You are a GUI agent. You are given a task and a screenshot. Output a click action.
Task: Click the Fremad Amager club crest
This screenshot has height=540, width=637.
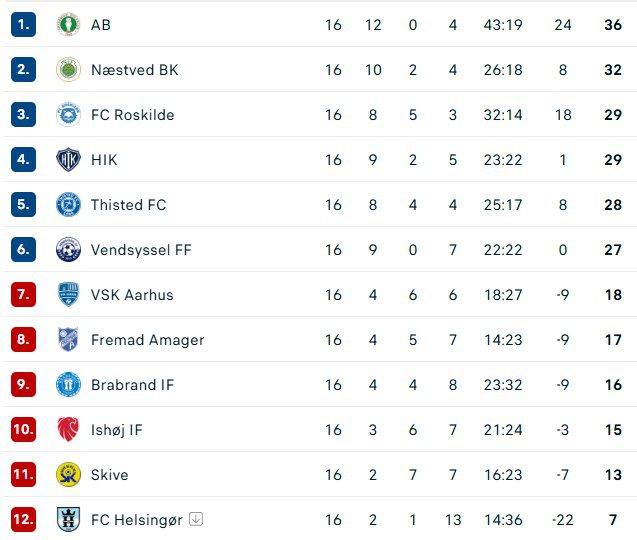(68, 340)
